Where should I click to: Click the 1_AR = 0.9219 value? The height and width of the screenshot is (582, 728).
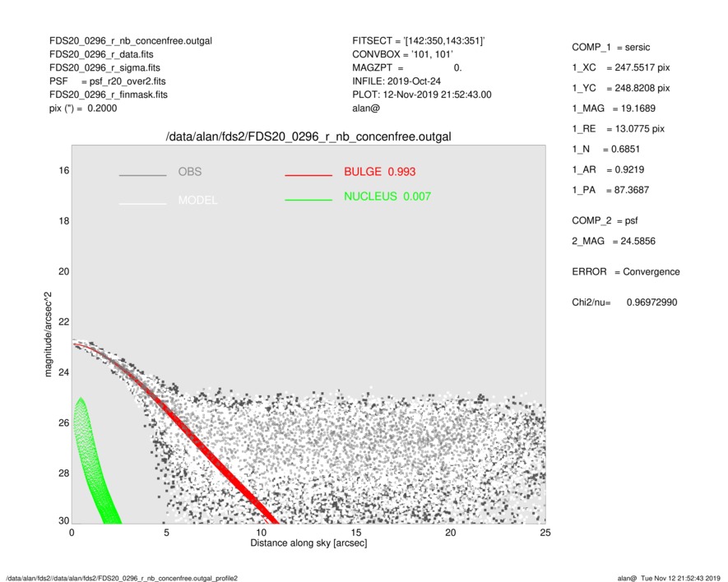pos(608,170)
